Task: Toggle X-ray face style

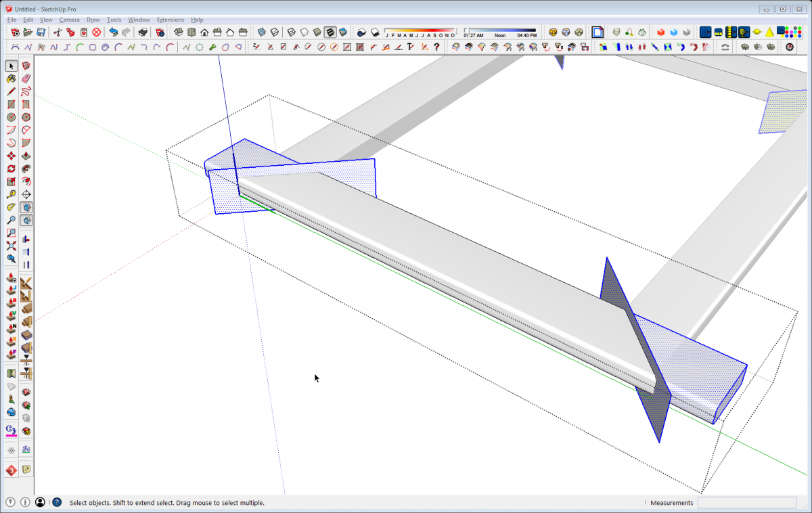Action: coord(261,32)
